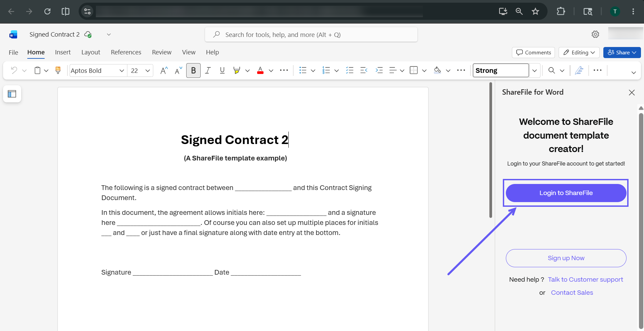
Task: Open the Editing mode dropdown
Action: [x=579, y=52]
